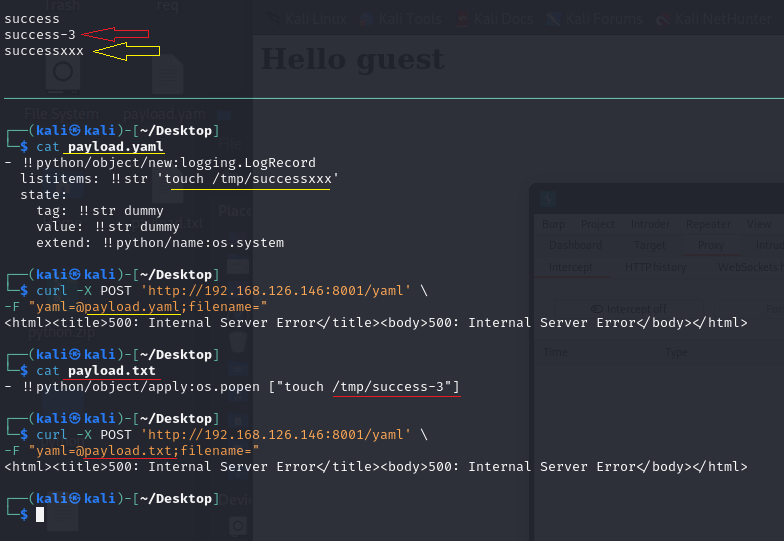Screen dimensions: 784x541
Task: Click the yaml=@payload.txt;filename= argument
Action: coord(144,450)
